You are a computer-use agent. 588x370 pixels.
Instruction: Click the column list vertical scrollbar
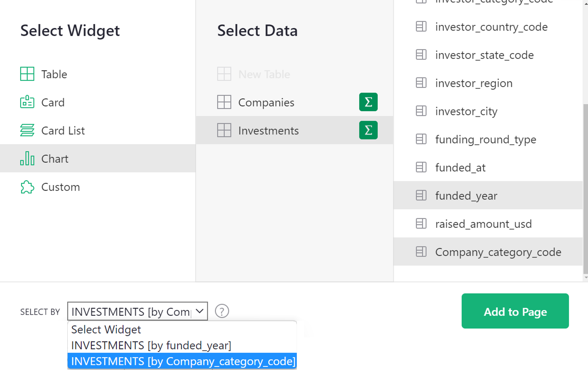click(585, 188)
